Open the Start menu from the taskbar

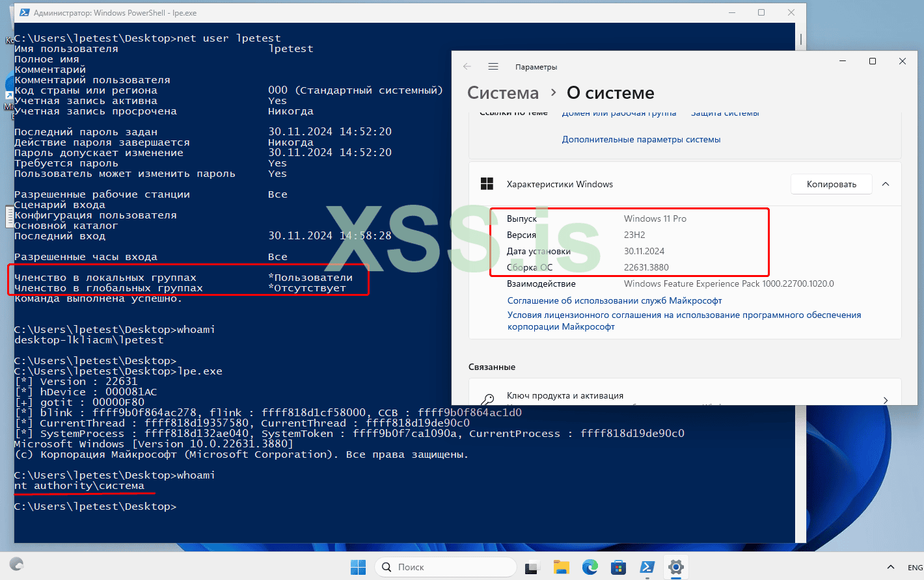coord(359,567)
